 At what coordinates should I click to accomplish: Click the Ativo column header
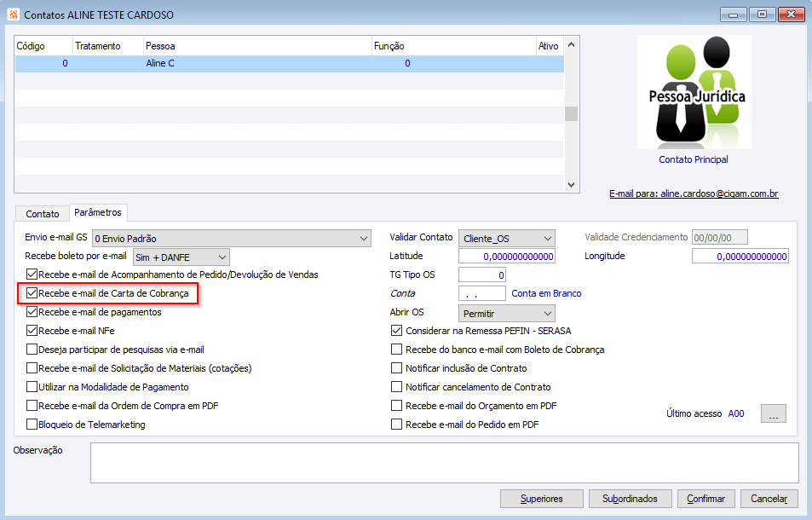[x=550, y=46]
